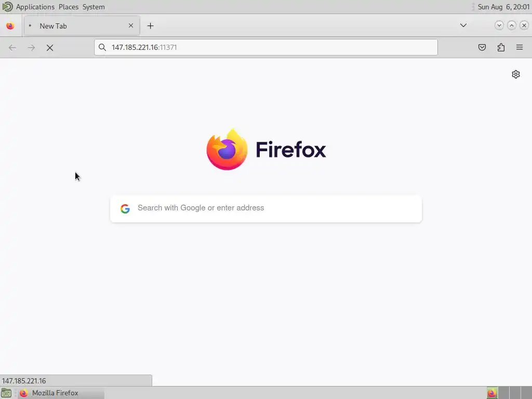Open New Tab personalize gear settings
Image resolution: width=532 pixels, height=399 pixels.
click(516, 74)
